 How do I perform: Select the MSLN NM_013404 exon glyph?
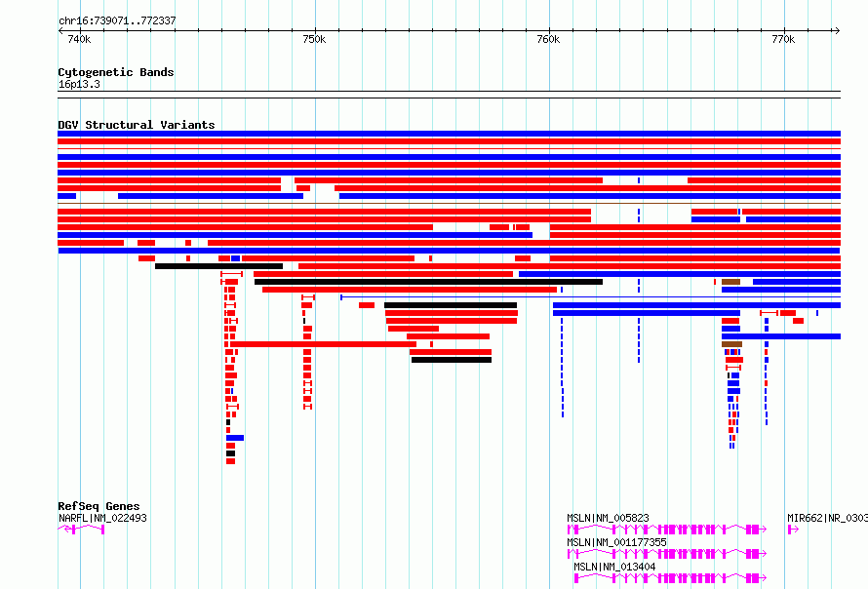670,578
